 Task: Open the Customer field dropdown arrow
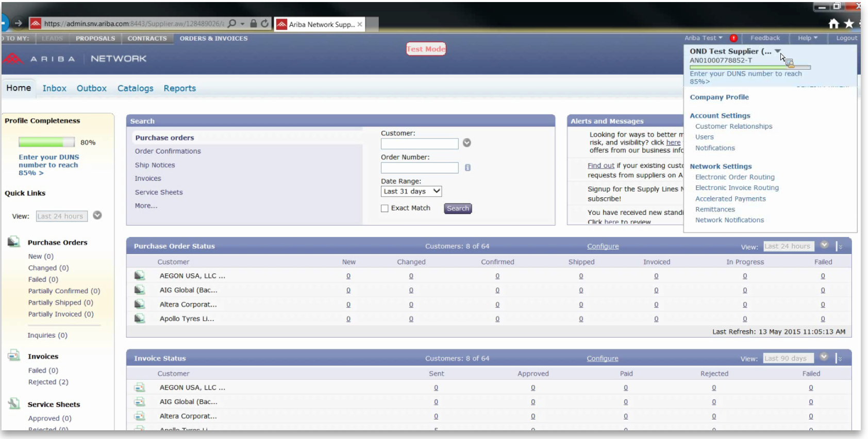[467, 143]
